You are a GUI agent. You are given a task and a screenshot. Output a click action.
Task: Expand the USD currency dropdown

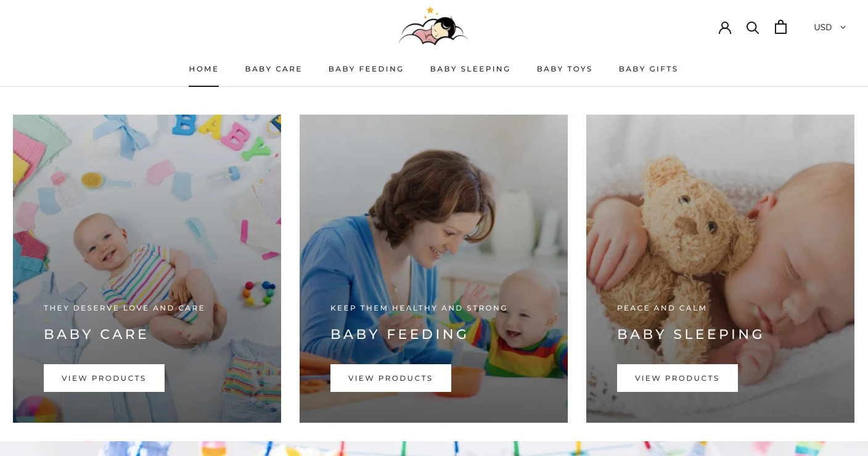(830, 27)
